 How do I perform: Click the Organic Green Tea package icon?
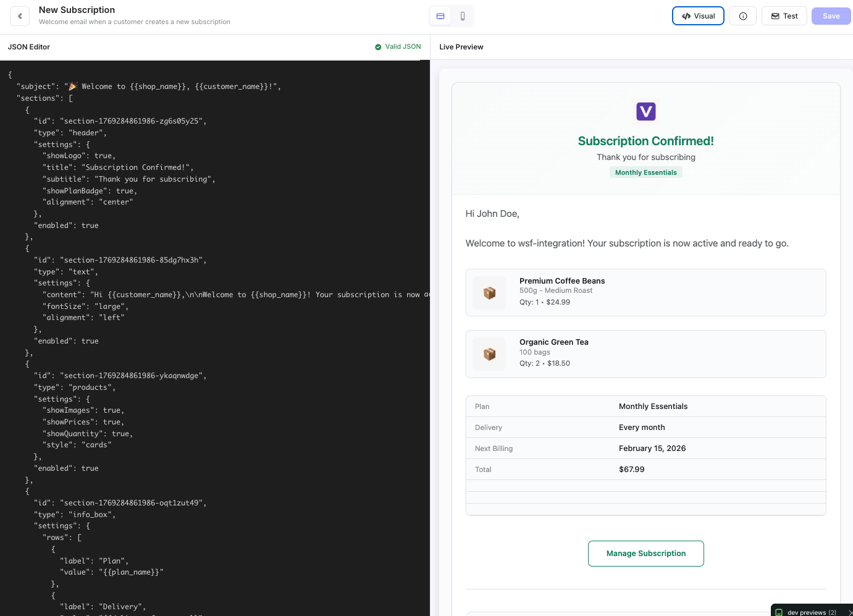pos(489,354)
